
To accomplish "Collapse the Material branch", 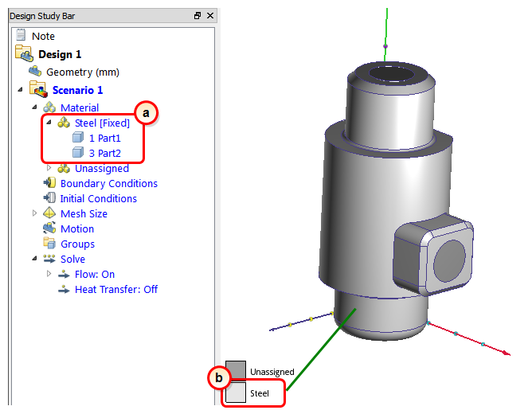I will pyautogui.click(x=34, y=107).
